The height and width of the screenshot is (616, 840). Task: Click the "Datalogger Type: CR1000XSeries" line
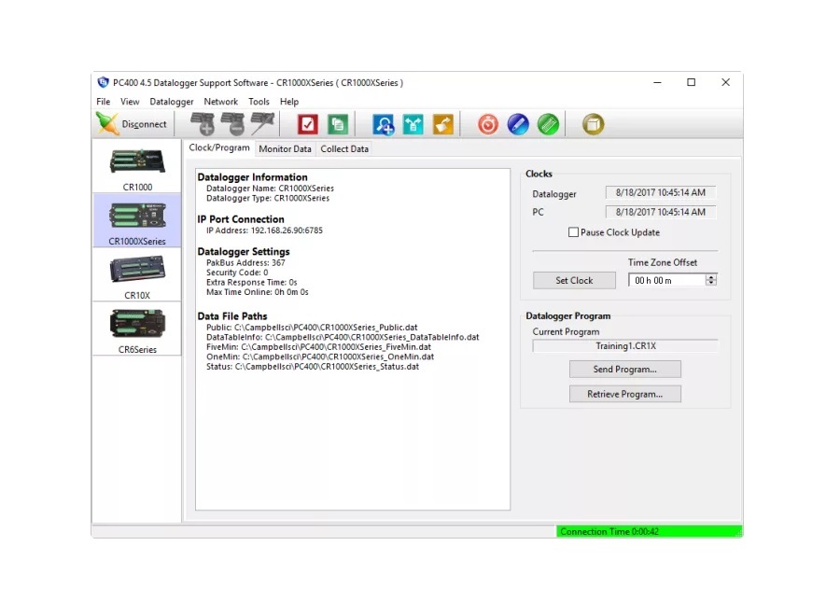268,198
